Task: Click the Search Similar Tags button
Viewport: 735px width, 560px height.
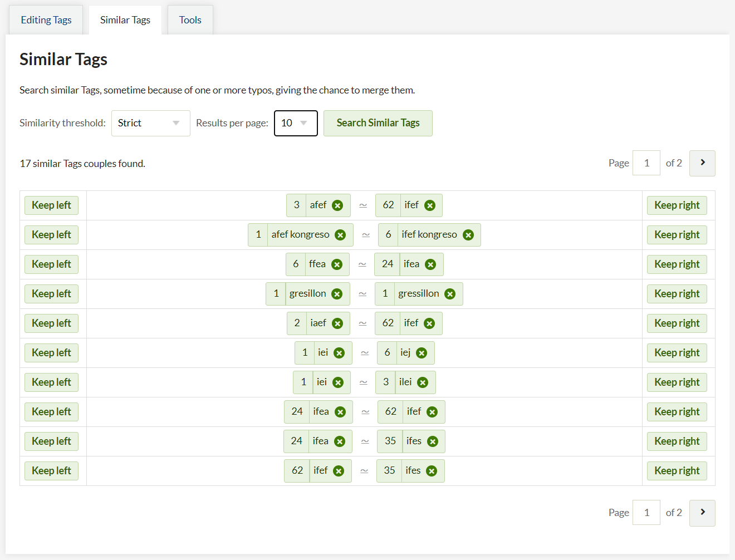Action: coord(378,123)
